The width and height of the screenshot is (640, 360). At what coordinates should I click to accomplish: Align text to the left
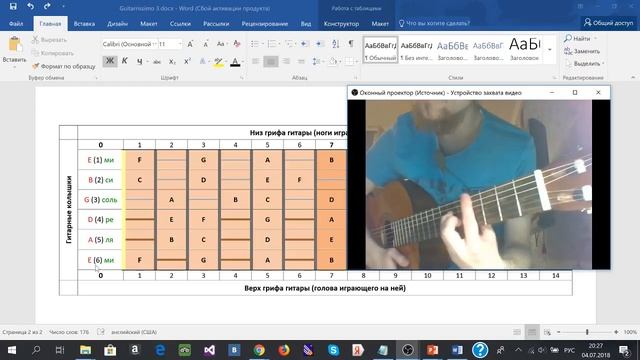[256, 62]
